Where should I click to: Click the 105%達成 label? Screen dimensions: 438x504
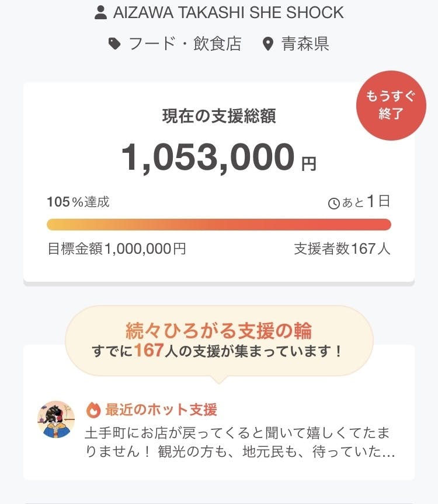click(78, 202)
